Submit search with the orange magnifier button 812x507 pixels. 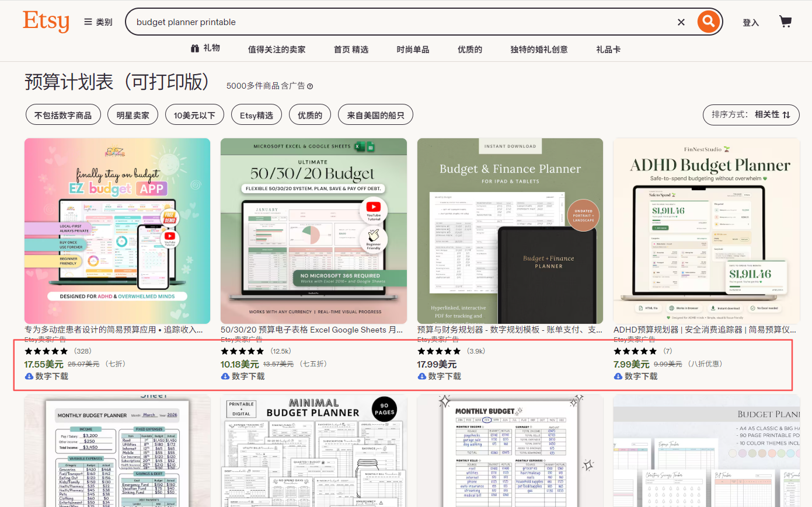coord(708,22)
